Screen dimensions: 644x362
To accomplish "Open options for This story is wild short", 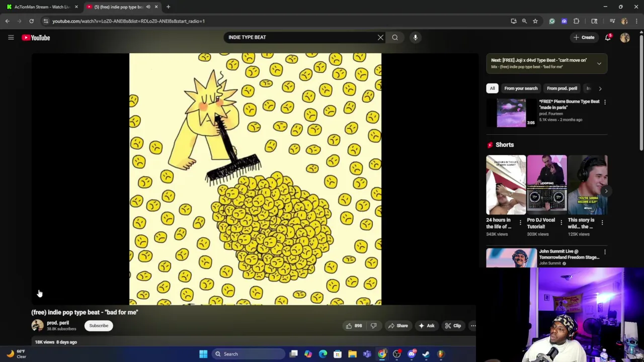I will tap(602, 222).
